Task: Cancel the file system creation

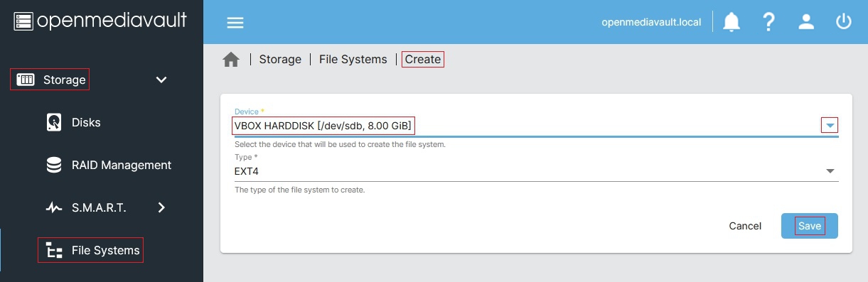Action: (745, 226)
